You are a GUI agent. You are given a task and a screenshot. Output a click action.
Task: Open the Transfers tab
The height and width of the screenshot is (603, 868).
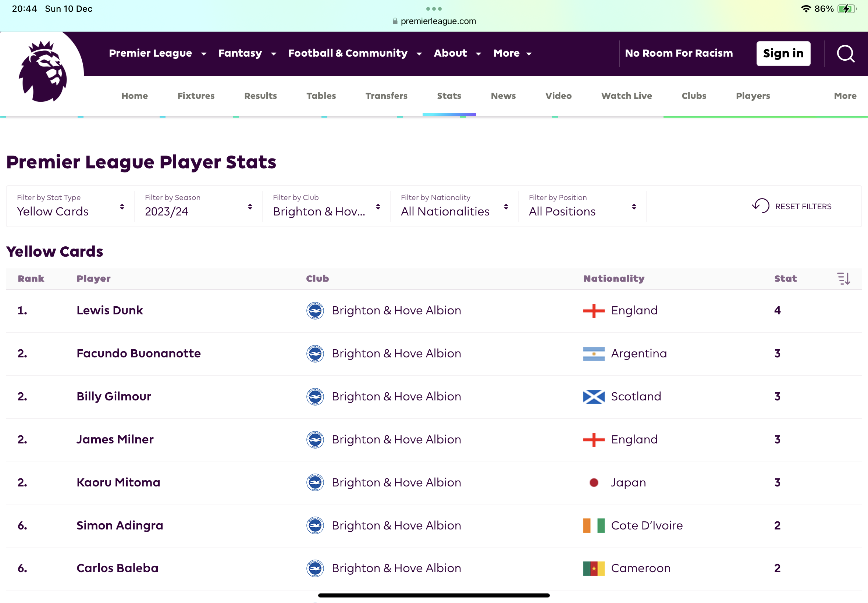tap(386, 96)
